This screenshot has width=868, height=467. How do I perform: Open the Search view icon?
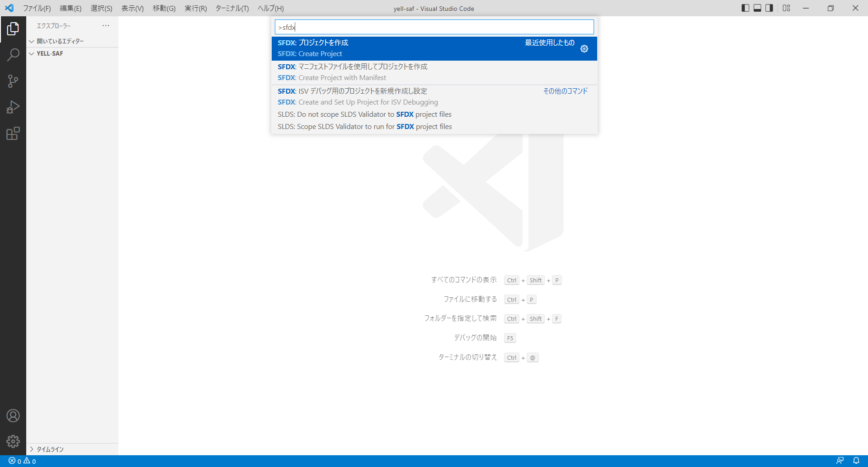pyautogui.click(x=13, y=55)
